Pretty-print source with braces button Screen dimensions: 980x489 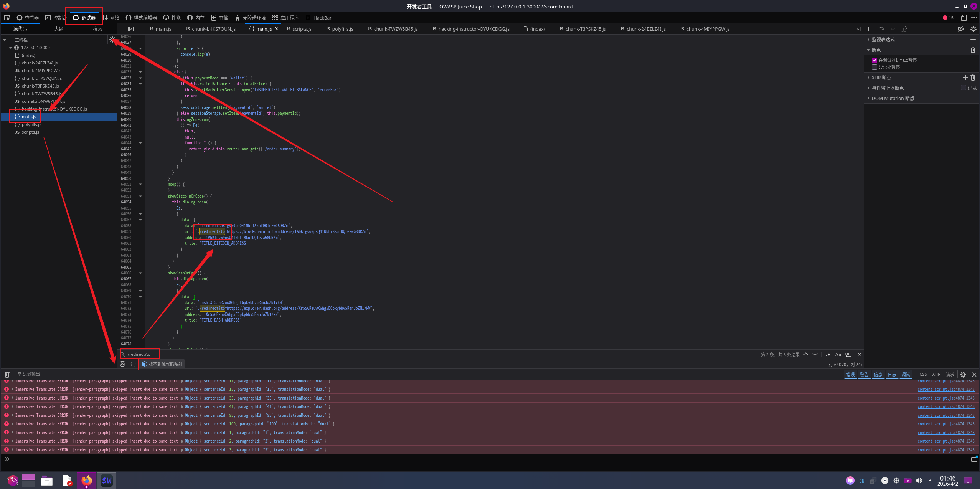pos(133,364)
